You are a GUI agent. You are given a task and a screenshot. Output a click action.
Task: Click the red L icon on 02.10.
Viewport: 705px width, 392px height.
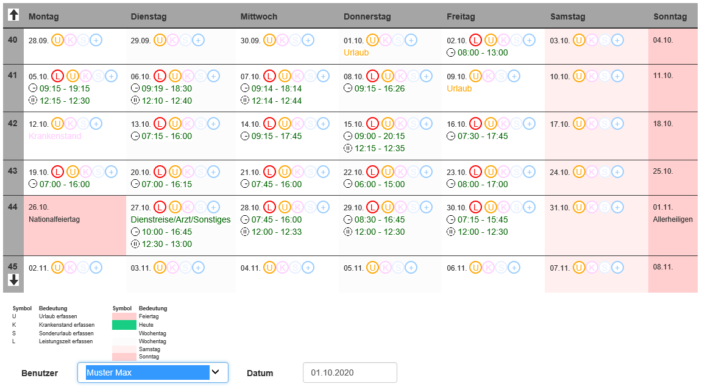click(475, 40)
